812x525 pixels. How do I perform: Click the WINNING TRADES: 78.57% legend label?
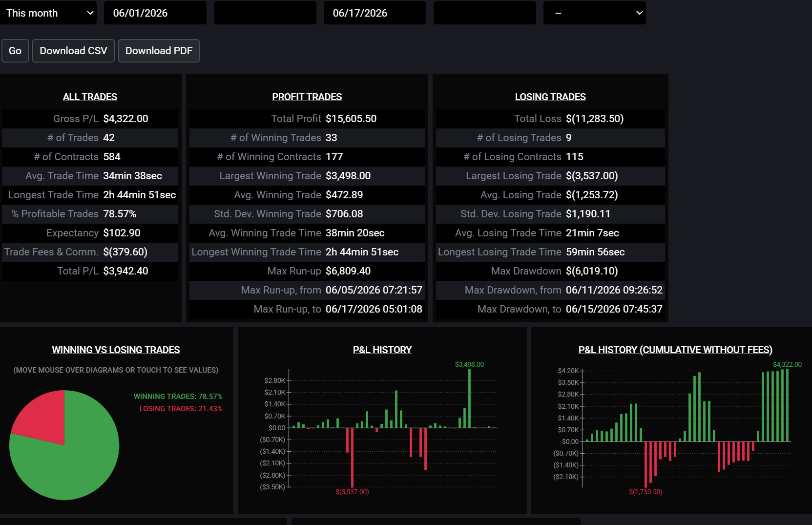click(x=178, y=397)
